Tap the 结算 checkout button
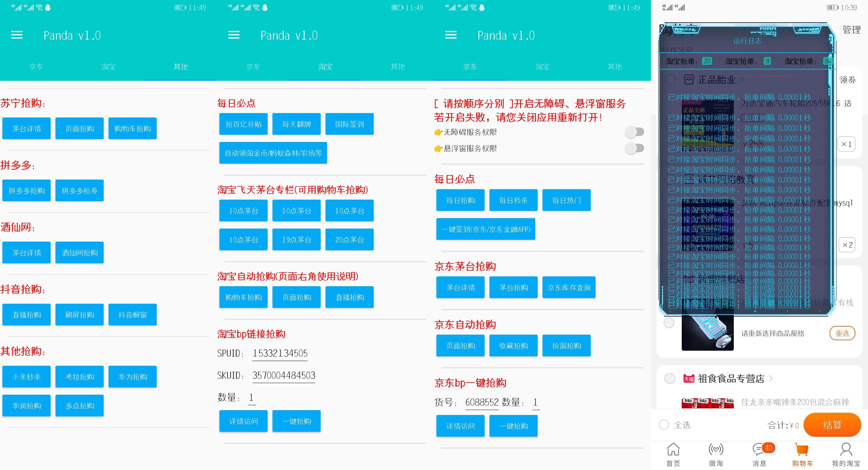The width and height of the screenshot is (868, 470). [x=832, y=425]
